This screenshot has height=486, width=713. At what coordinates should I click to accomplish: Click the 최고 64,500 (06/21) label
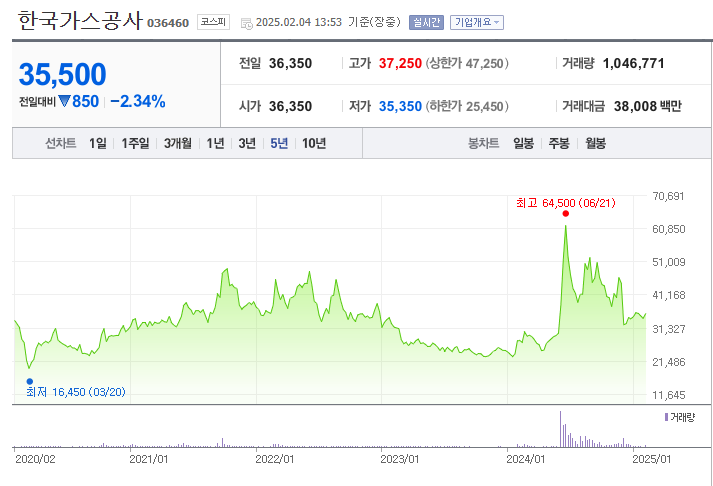(x=566, y=203)
